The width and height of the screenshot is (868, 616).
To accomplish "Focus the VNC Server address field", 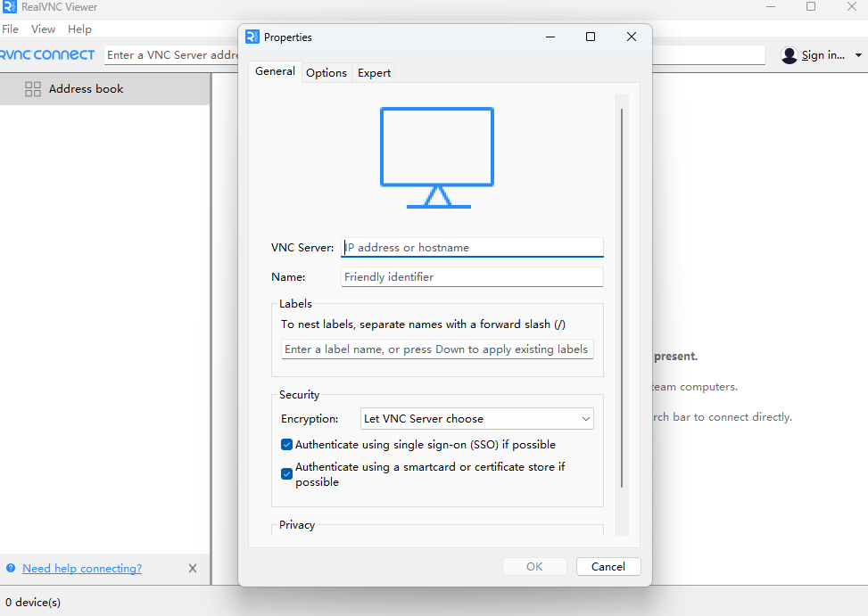I will tap(473, 248).
